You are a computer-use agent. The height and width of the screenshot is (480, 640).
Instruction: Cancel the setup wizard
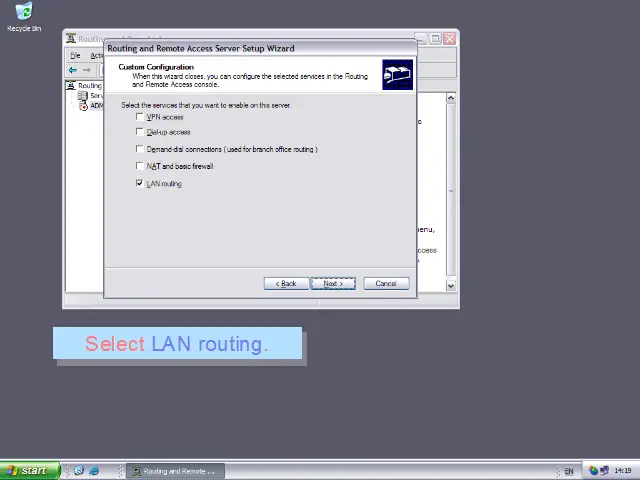pyautogui.click(x=385, y=284)
